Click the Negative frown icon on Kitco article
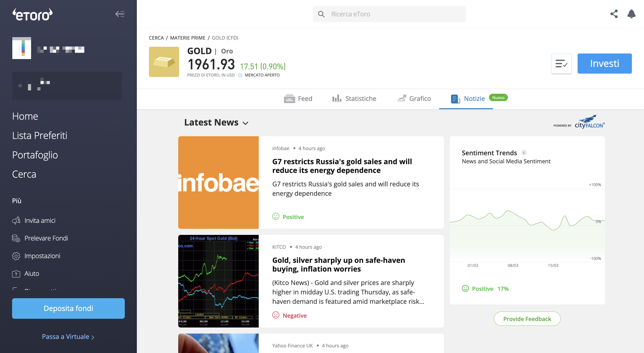Viewport: 644px width, 353px height. [x=275, y=315]
